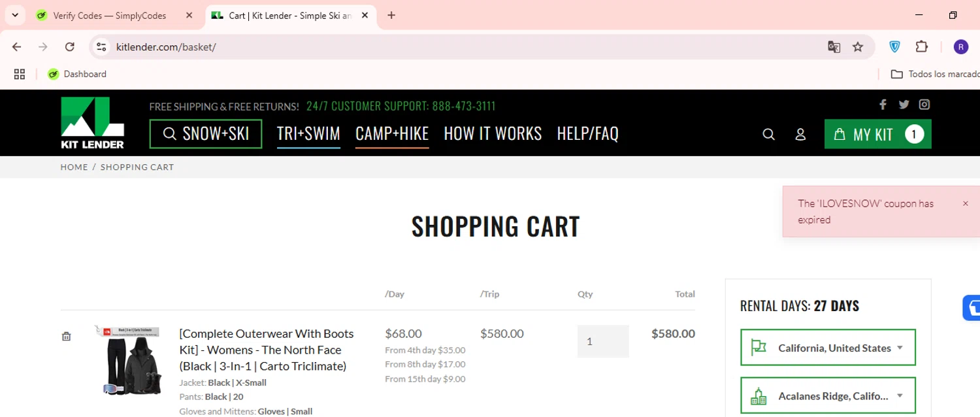Screen dimensions: 980x417
Task: Expand the Acalanes Ridge destination dropdown
Action: coord(828,396)
